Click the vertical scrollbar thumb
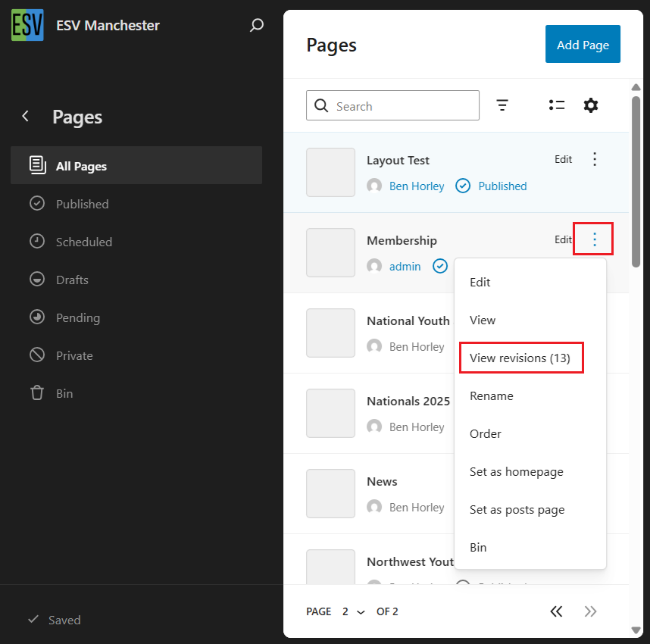Screen dimensions: 650x644 [x=636, y=182]
